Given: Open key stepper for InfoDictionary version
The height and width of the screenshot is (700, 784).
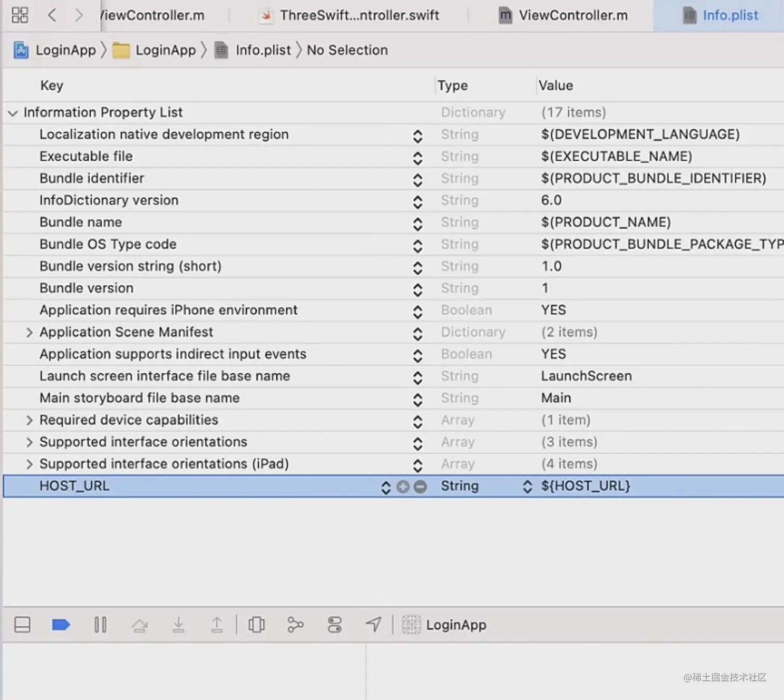Looking at the screenshot, I should (418, 202).
